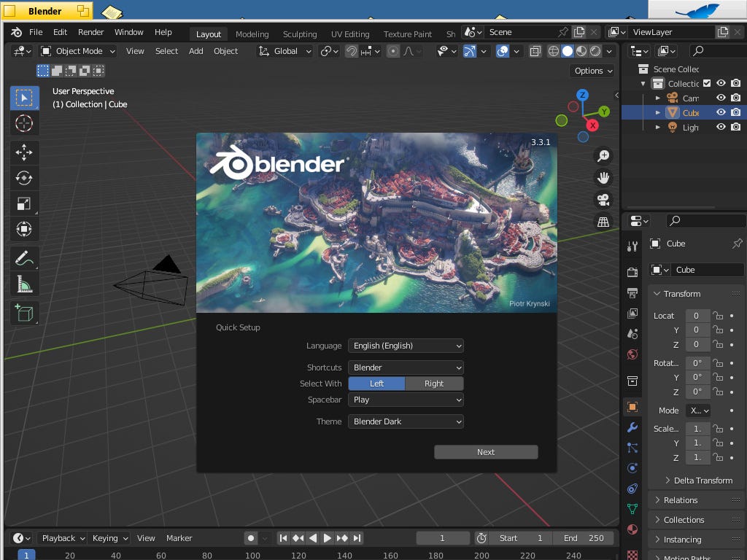Open the Theme dropdown
The image size is (747, 560).
pyautogui.click(x=406, y=421)
